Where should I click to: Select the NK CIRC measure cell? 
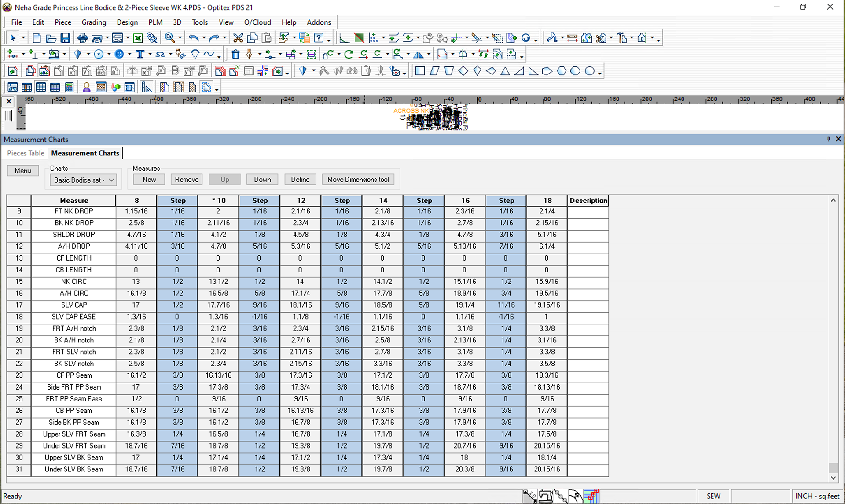[x=73, y=282]
